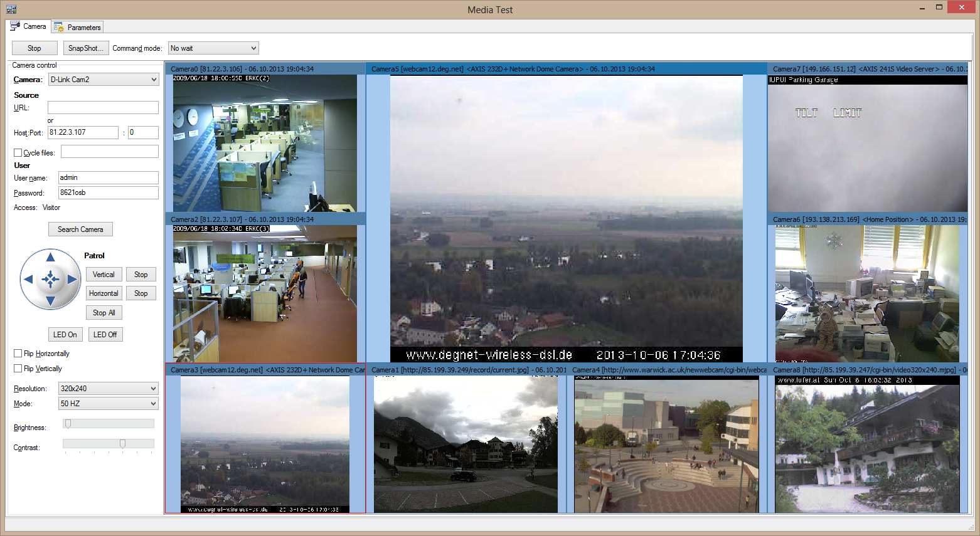Screen dimensions: 980x536
Task: Click the pan down arrow on PTZ control
Action: (50, 302)
